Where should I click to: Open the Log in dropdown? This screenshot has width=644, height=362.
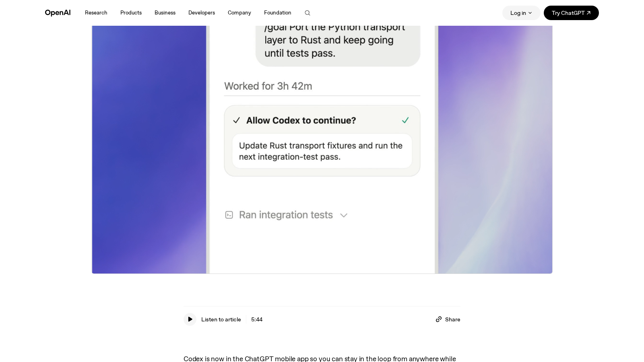click(521, 13)
